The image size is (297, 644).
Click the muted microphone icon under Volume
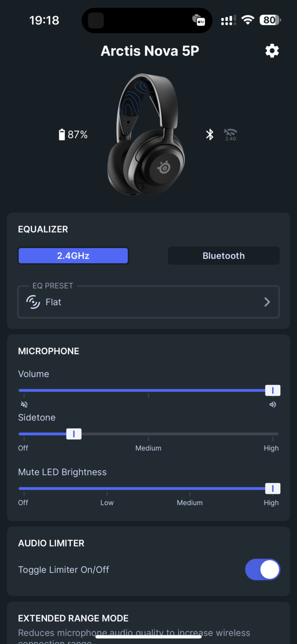[24, 404]
